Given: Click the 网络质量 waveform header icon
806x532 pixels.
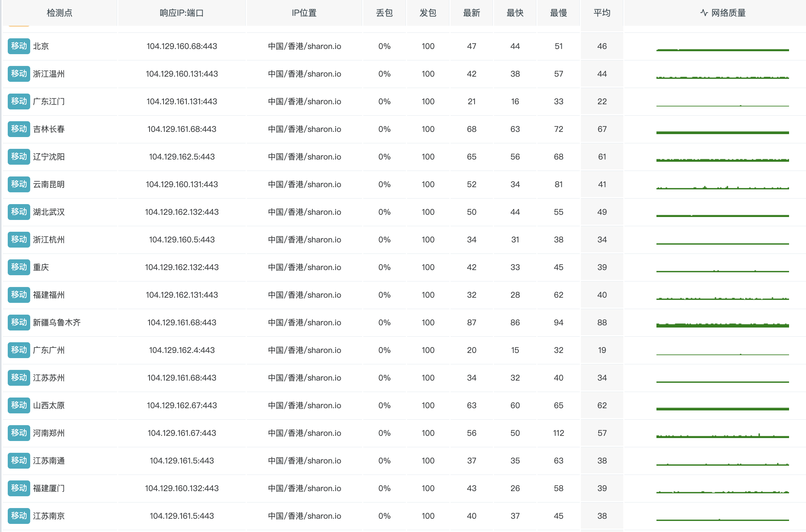Looking at the screenshot, I should coord(704,13).
